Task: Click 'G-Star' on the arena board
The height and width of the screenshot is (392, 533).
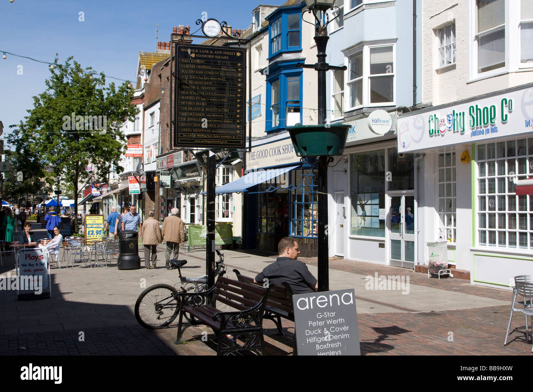Action: tap(326, 314)
